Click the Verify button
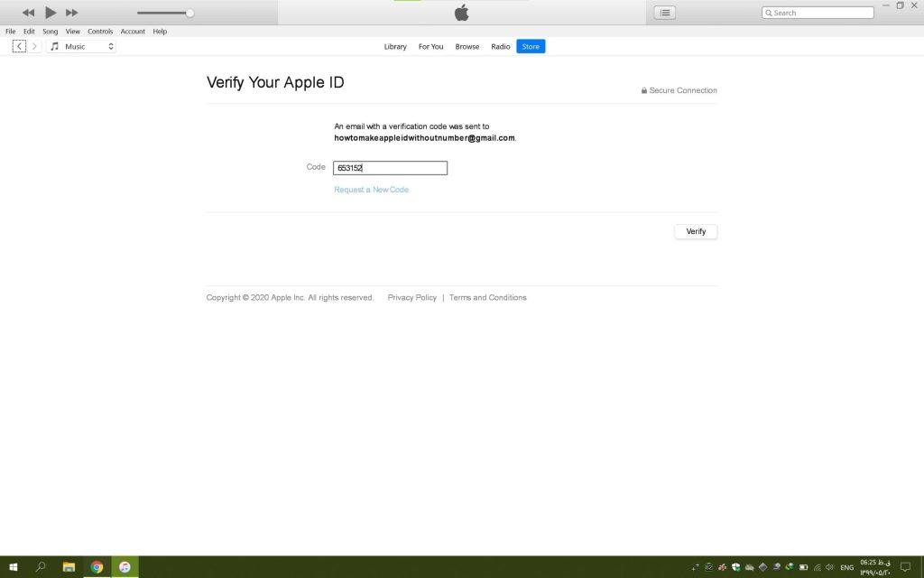This screenshot has height=578, width=924. pos(696,231)
